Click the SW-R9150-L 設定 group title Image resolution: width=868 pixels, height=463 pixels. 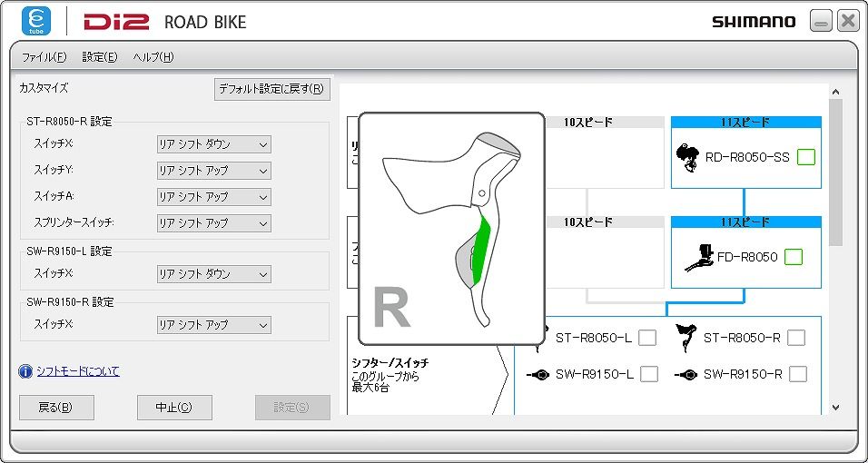tap(69, 251)
